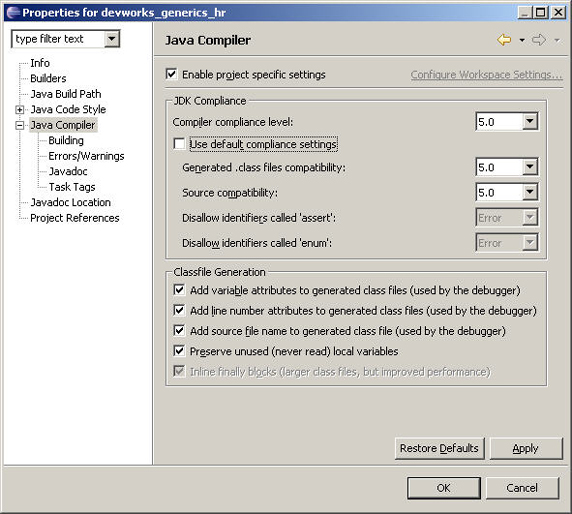The image size is (572, 514).
Task: Open the Back history dropdown arrow
Action: [522, 40]
